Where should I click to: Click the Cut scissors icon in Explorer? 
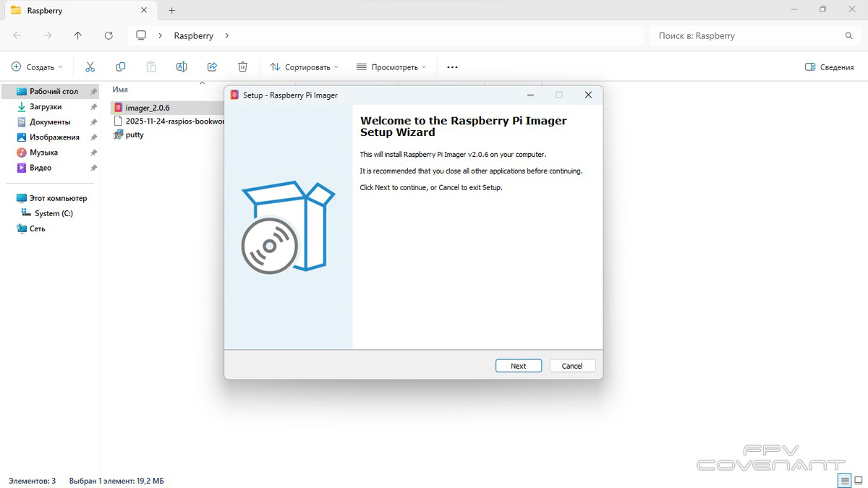(90, 67)
